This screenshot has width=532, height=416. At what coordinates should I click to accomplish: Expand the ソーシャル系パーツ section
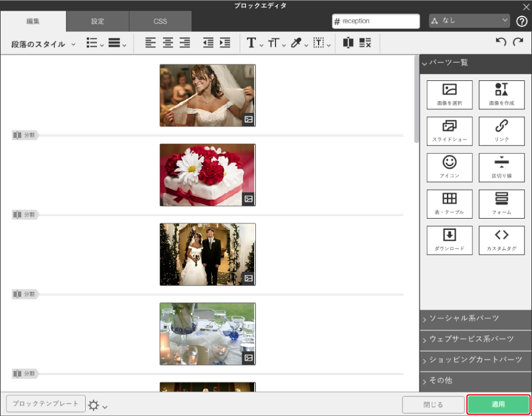[475, 318]
